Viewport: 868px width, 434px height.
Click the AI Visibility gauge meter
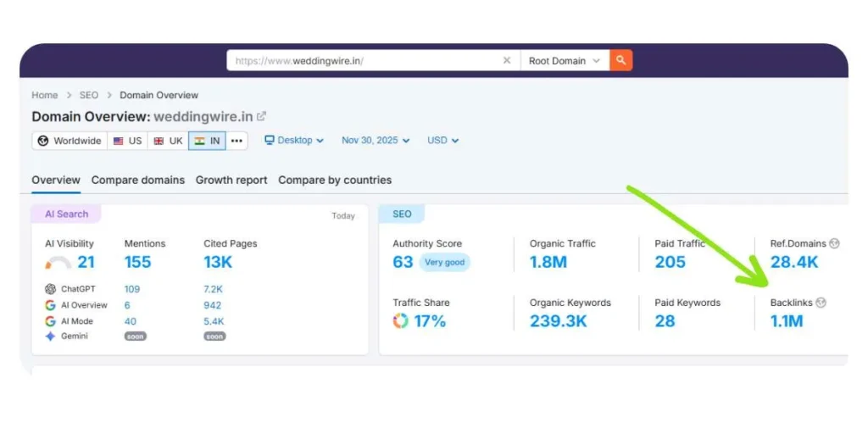58,263
